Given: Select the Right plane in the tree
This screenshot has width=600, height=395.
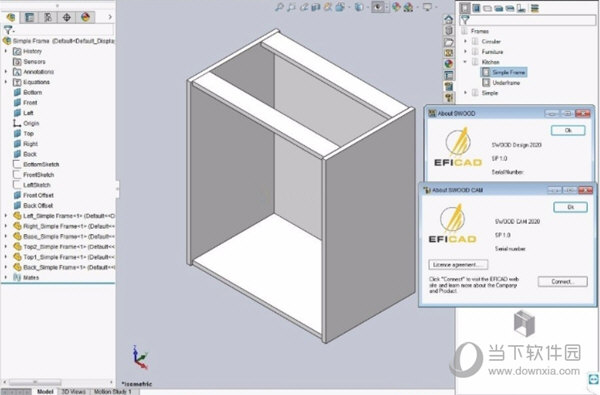Looking at the screenshot, I should (x=26, y=144).
